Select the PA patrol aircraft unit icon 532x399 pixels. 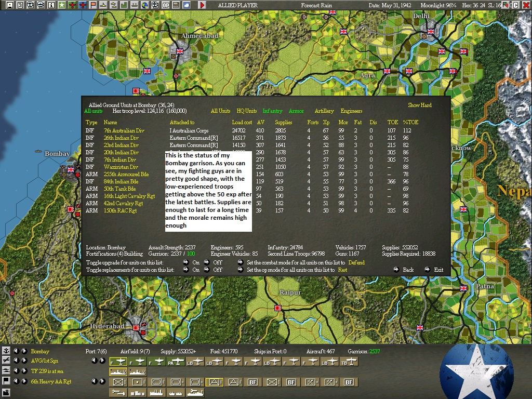point(176,362)
